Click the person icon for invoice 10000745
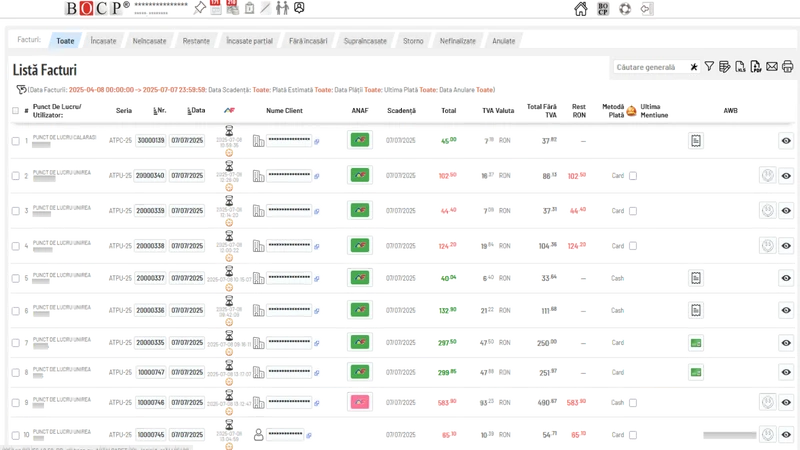The height and width of the screenshot is (450, 800). click(259, 435)
